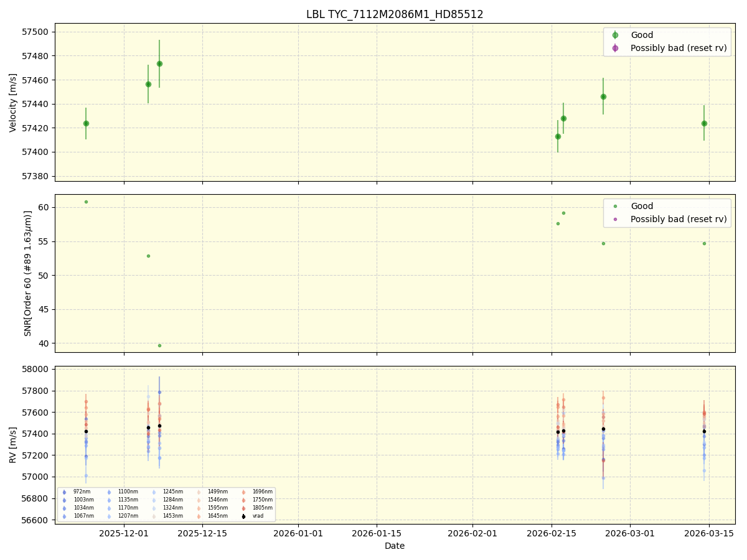
Task: Click the SNR tick label 45
Action: pyautogui.click(x=45, y=309)
